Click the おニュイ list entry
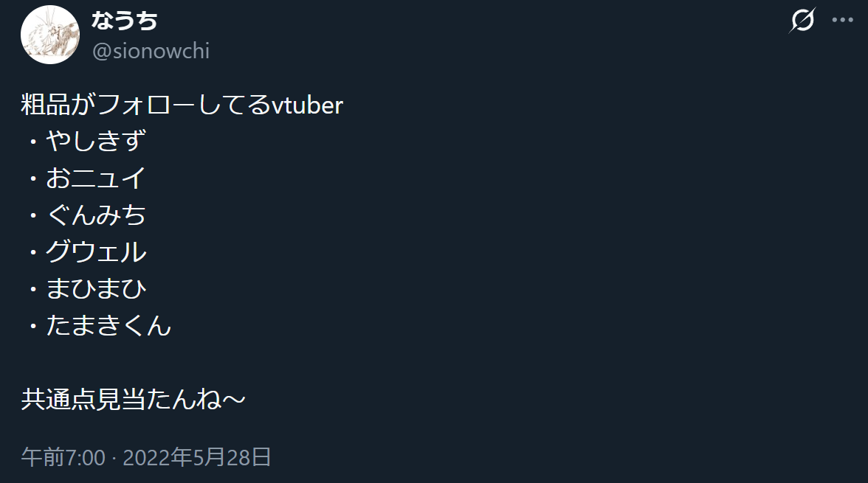 (x=95, y=178)
